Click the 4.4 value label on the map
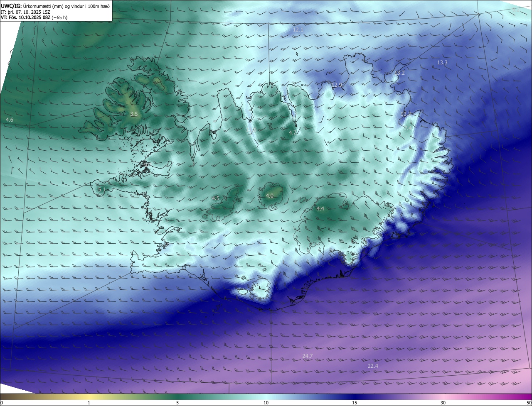532x406 pixels. tap(320, 209)
